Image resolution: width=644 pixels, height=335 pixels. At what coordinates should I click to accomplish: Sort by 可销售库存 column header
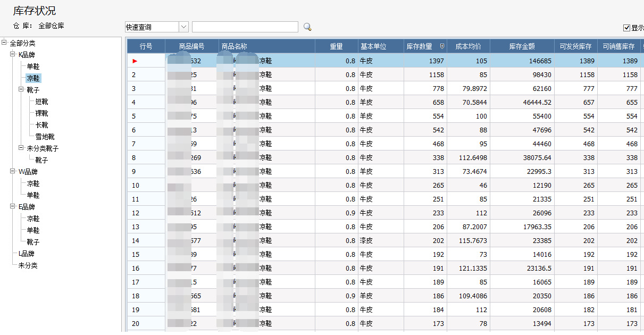[619, 46]
